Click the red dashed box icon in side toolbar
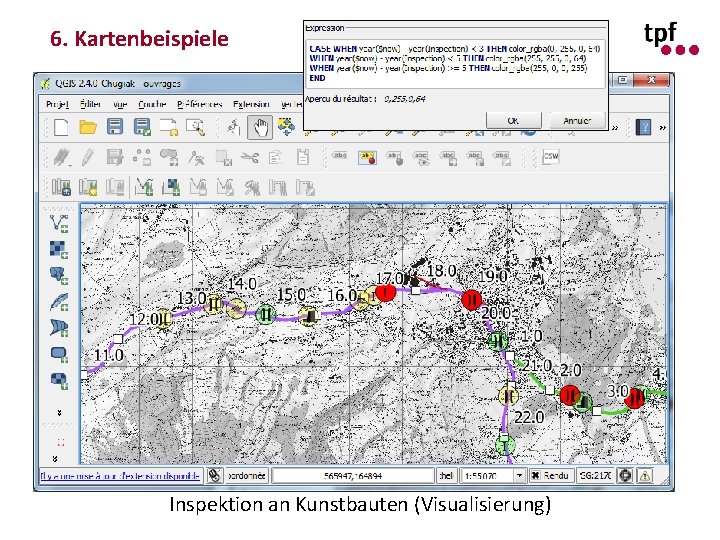This screenshot has width=720, height=540. click(x=60, y=443)
